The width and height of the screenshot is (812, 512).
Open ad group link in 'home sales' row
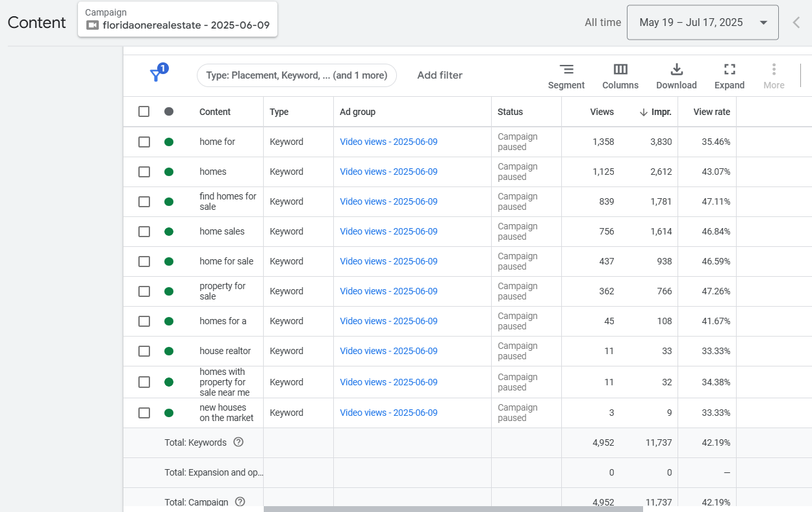388,231
